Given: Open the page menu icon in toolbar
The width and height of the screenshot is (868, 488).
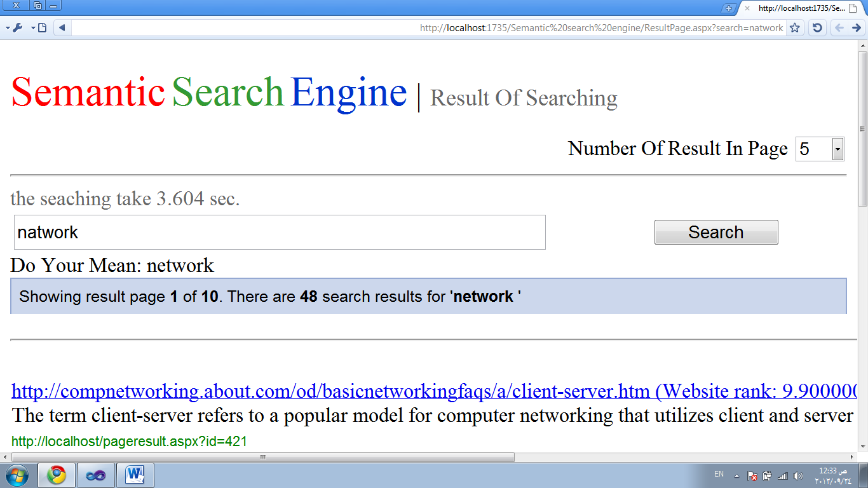Looking at the screenshot, I should pos(42,28).
